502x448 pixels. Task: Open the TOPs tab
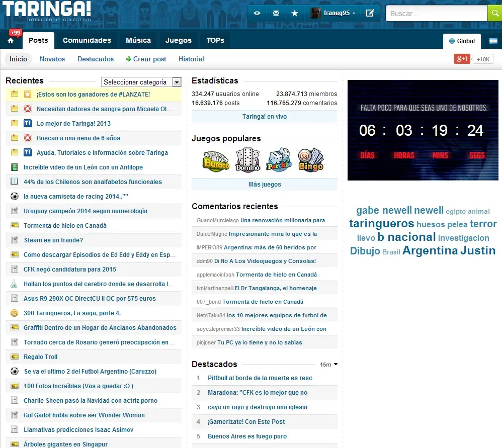pos(215,40)
